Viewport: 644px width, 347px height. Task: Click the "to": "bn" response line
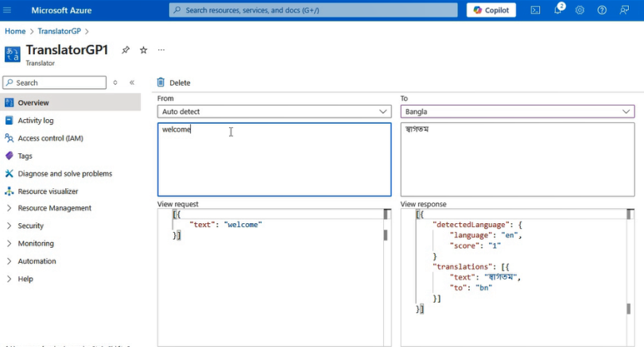coord(471,287)
